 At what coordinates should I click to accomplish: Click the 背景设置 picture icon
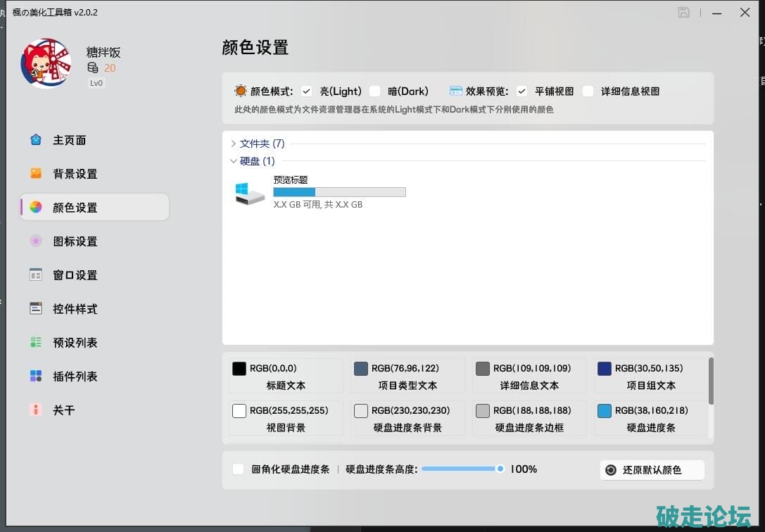(36, 174)
